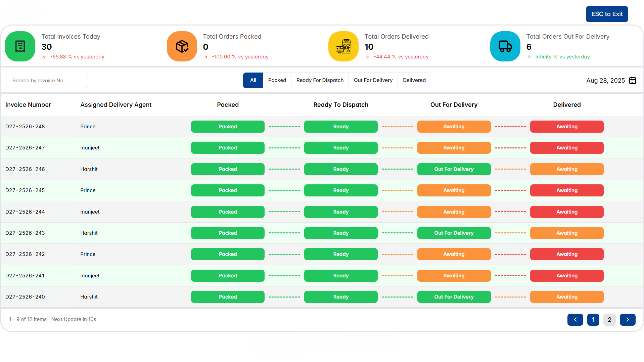
Task: Click the yellow Total Orders Delivered icon
Action: pyautogui.click(x=343, y=46)
